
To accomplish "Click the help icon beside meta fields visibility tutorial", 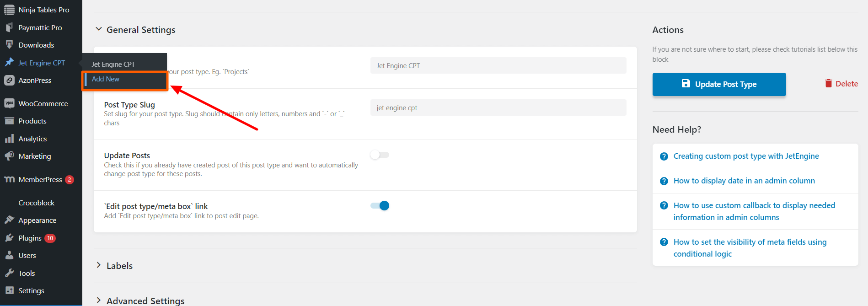I will (664, 242).
